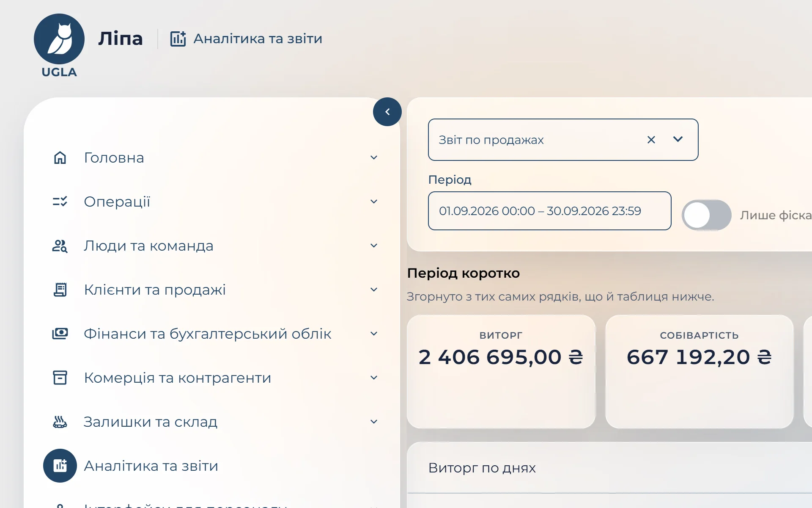Click the Виторг по днях heading
This screenshot has width=812, height=508.
[482, 468]
